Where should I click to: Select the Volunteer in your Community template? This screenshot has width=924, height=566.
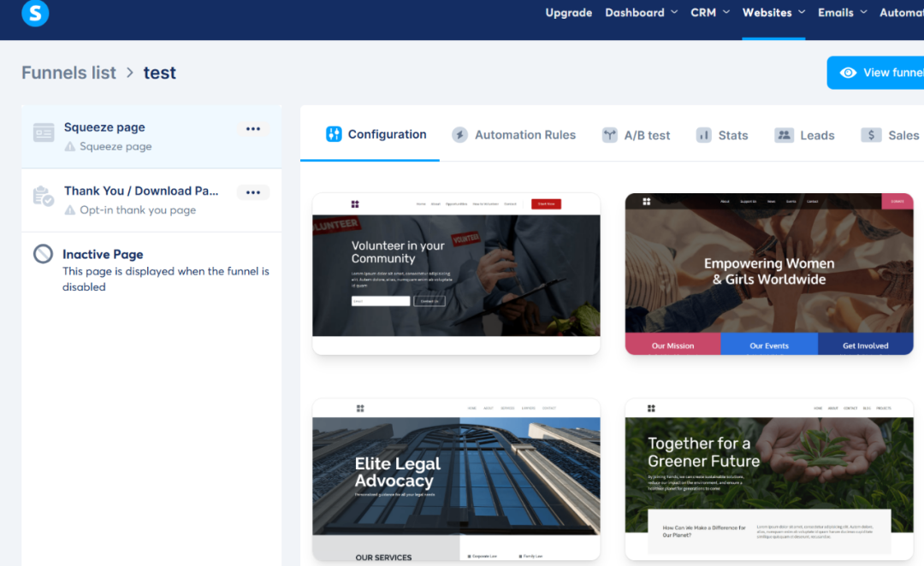pyautogui.click(x=456, y=273)
